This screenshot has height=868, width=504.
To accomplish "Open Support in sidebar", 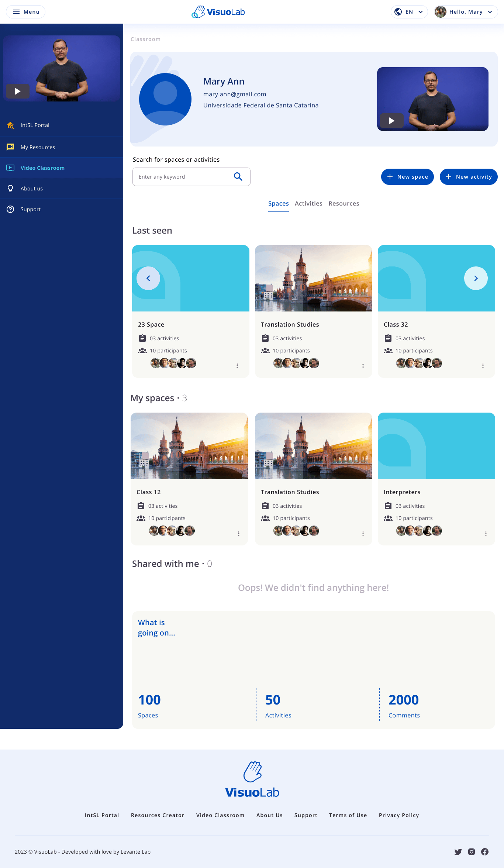I will pyautogui.click(x=62, y=209).
